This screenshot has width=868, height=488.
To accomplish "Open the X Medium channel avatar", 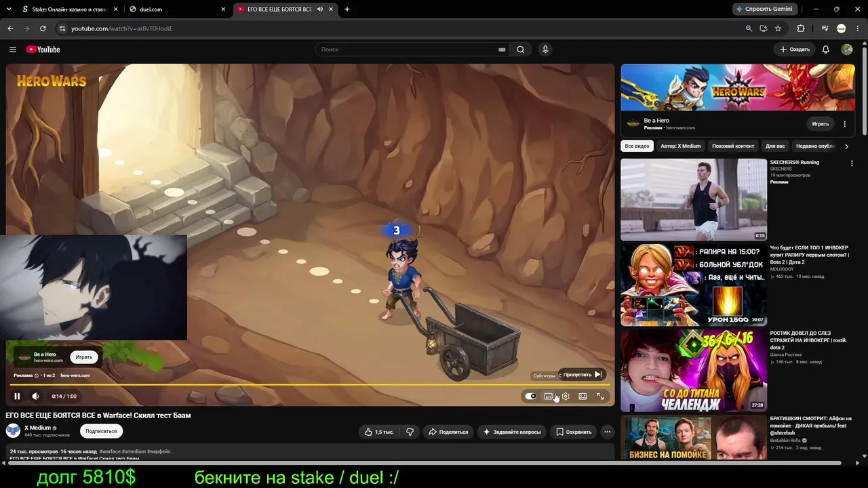I will [13, 430].
